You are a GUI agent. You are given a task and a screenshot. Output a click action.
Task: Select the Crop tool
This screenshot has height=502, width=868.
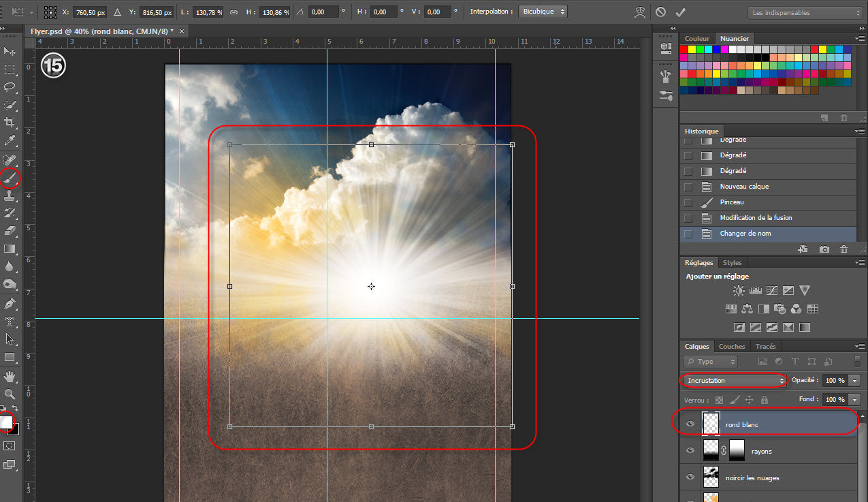tap(10, 123)
